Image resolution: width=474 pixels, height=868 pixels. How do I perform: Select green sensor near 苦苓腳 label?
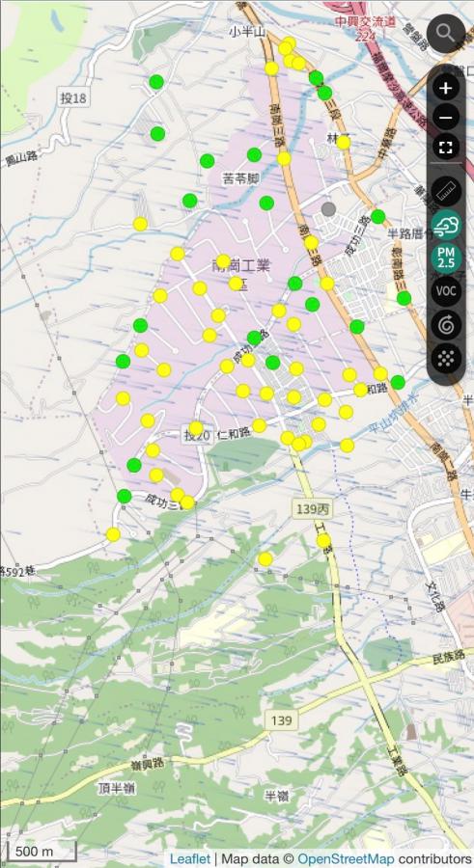click(x=255, y=154)
